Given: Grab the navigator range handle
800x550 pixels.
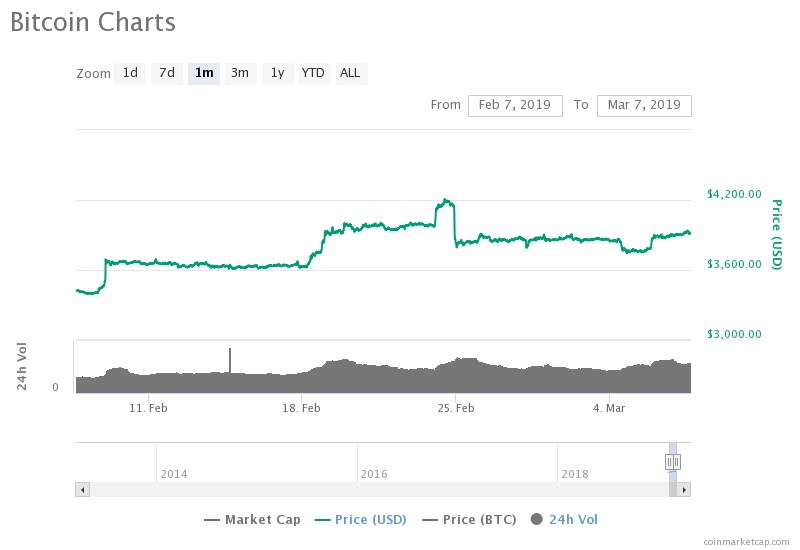Looking at the screenshot, I should 673,462.
